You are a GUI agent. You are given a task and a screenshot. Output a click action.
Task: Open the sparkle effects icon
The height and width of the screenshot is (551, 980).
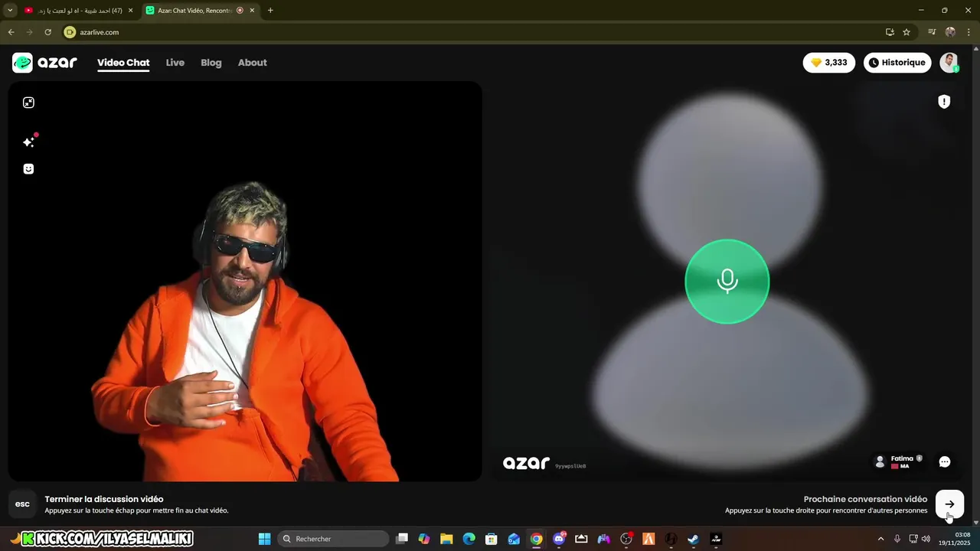tap(28, 142)
